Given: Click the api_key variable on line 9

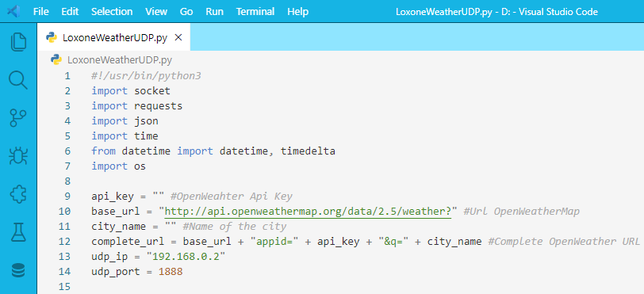Looking at the screenshot, I should tap(113, 197).
